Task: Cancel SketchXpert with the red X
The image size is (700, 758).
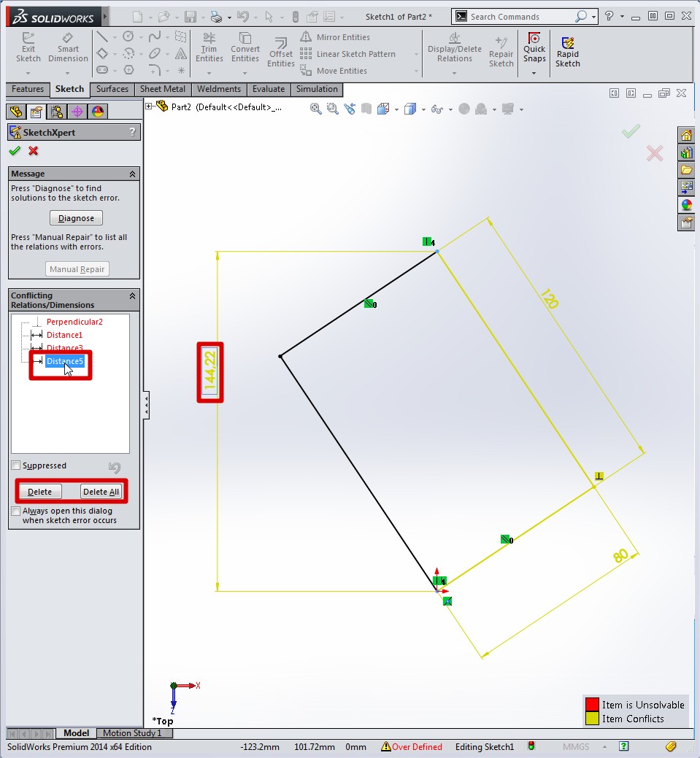Action: pos(33,151)
